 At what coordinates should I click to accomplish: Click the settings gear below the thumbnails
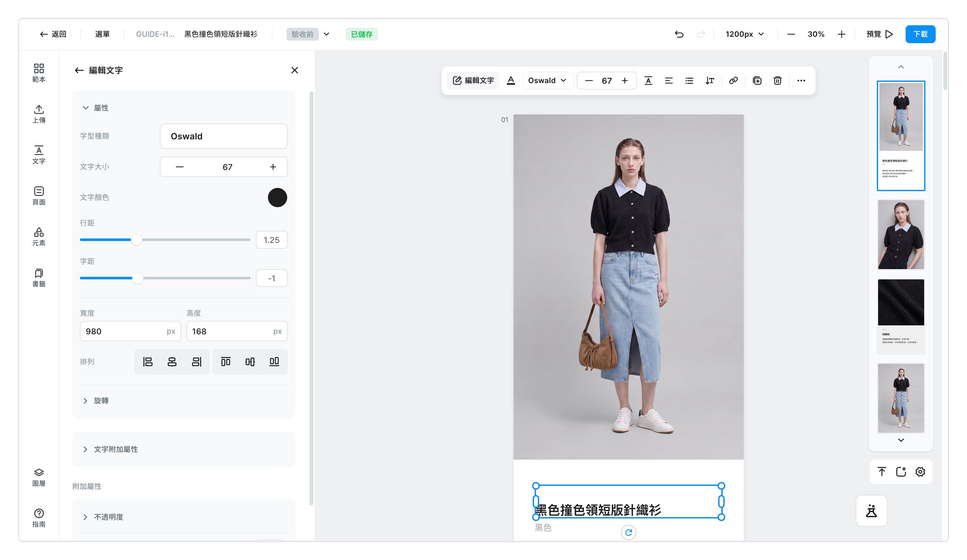pyautogui.click(x=920, y=472)
